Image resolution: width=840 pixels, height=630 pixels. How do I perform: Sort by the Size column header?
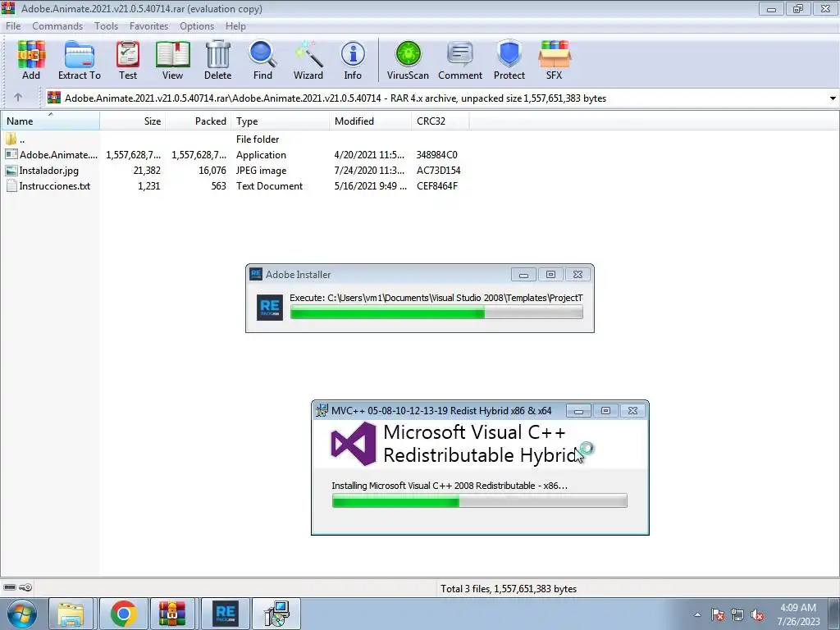pyautogui.click(x=132, y=121)
